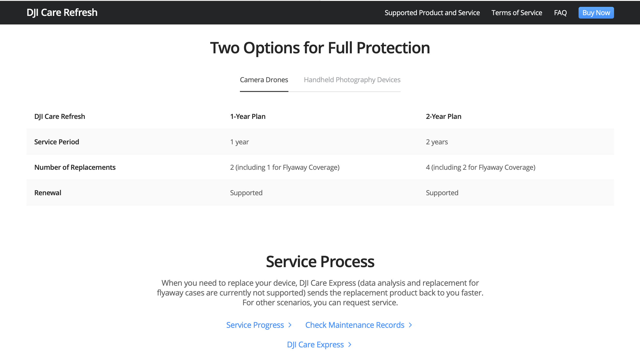Open Supported Product and Service menu
The width and height of the screenshot is (640, 364).
432,13
